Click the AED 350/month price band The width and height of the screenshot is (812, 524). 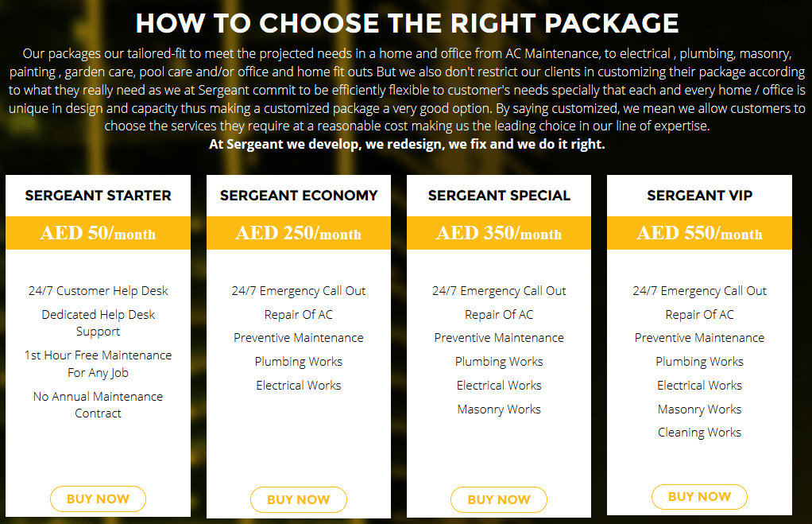point(499,233)
